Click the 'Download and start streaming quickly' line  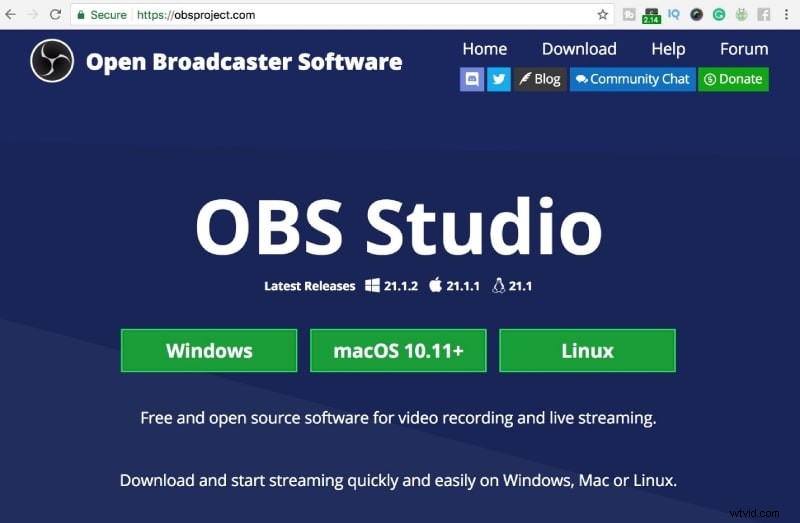[398, 480]
